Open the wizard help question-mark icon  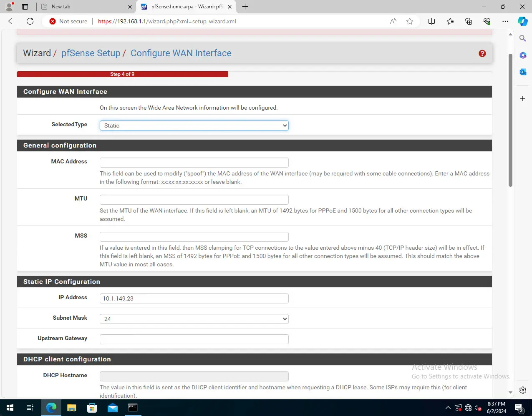point(482,53)
